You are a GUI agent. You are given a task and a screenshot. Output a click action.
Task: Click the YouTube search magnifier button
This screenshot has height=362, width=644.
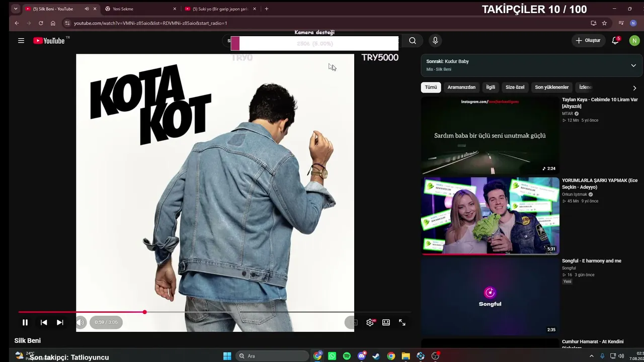[413, 41]
